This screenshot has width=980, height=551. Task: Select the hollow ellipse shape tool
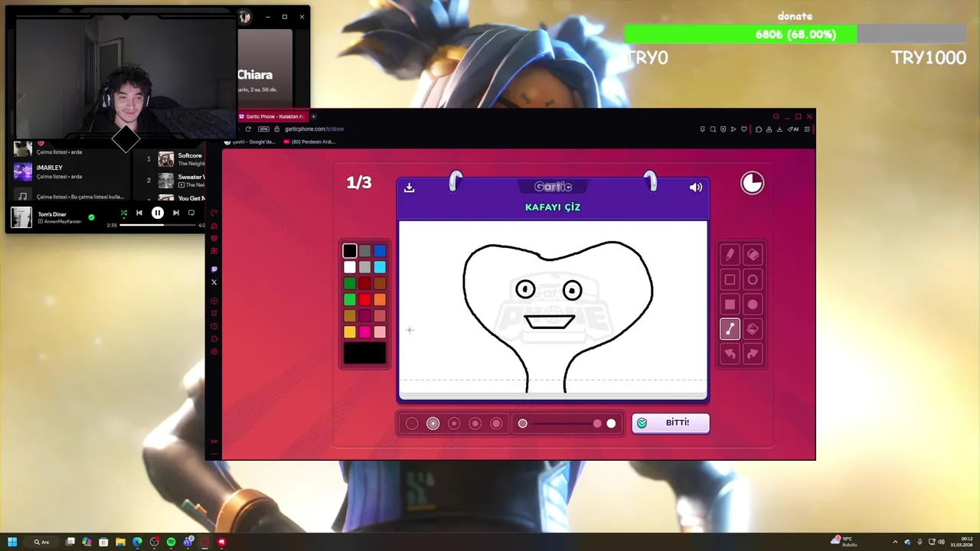753,279
